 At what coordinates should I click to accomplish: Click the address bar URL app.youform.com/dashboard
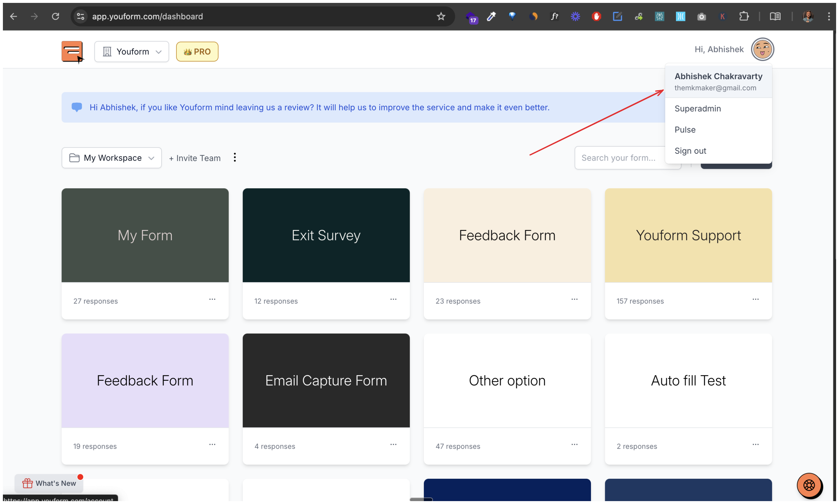pyautogui.click(x=147, y=16)
